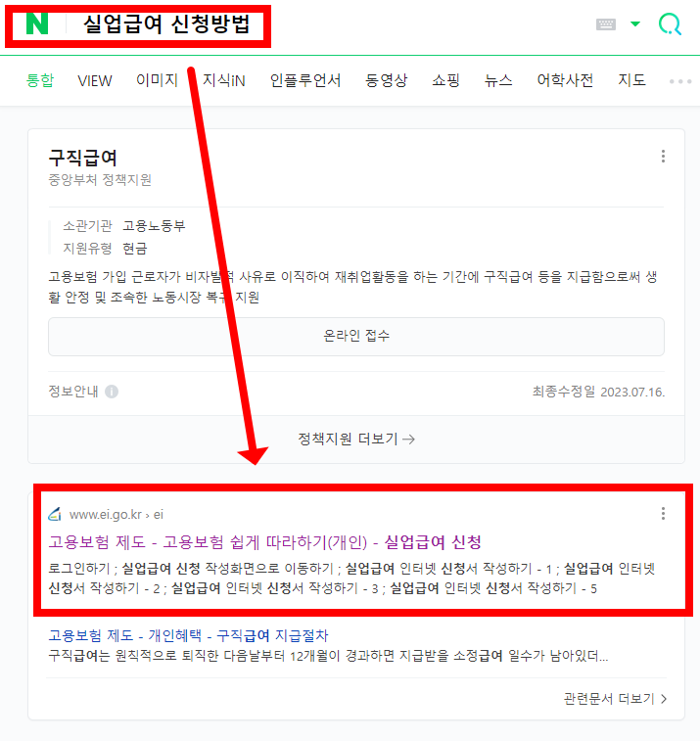This screenshot has width=700, height=741.
Task: Open the 인플루언서 tab
Action: tap(305, 80)
